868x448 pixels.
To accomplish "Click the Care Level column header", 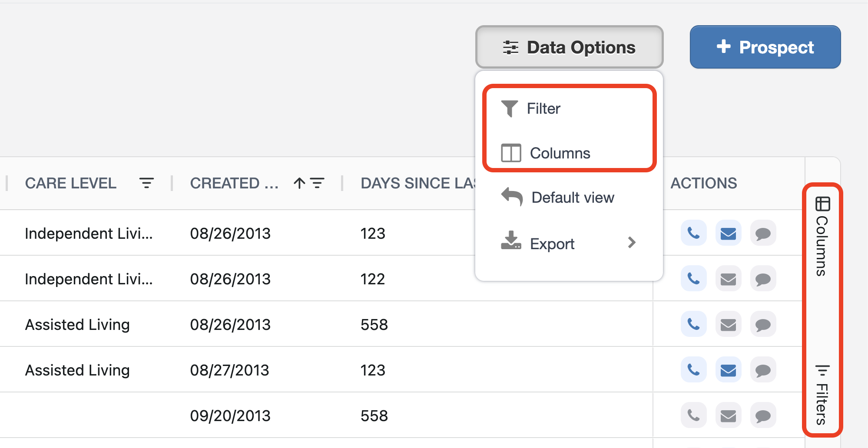I will tap(71, 183).
